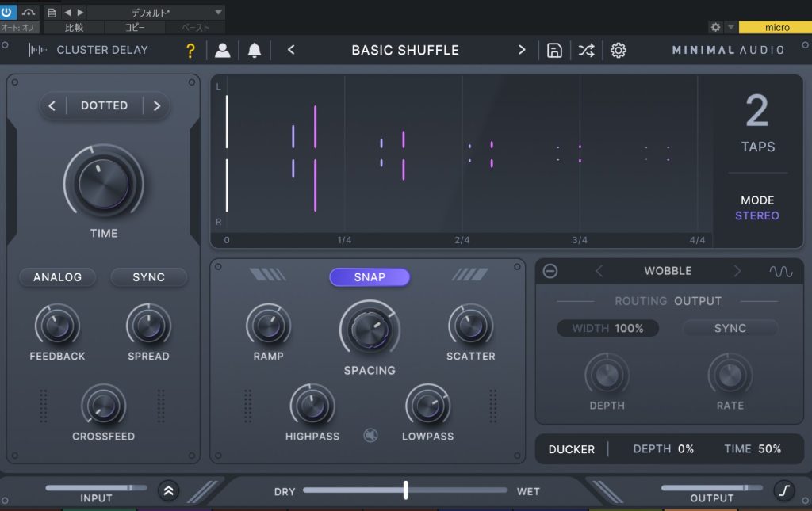Viewport: 812px width, 511px height.
Task: Select the previous time mode before Dotted
Action: pos(52,105)
